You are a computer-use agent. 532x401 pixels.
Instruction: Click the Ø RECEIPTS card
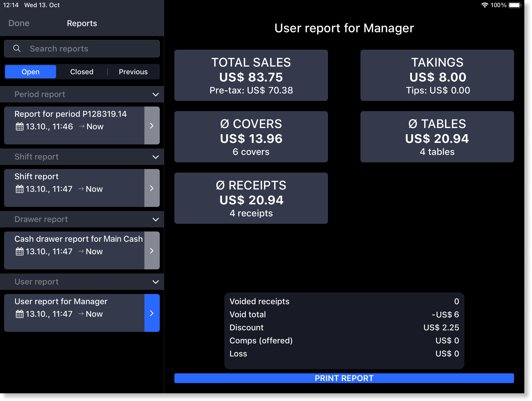(251, 198)
